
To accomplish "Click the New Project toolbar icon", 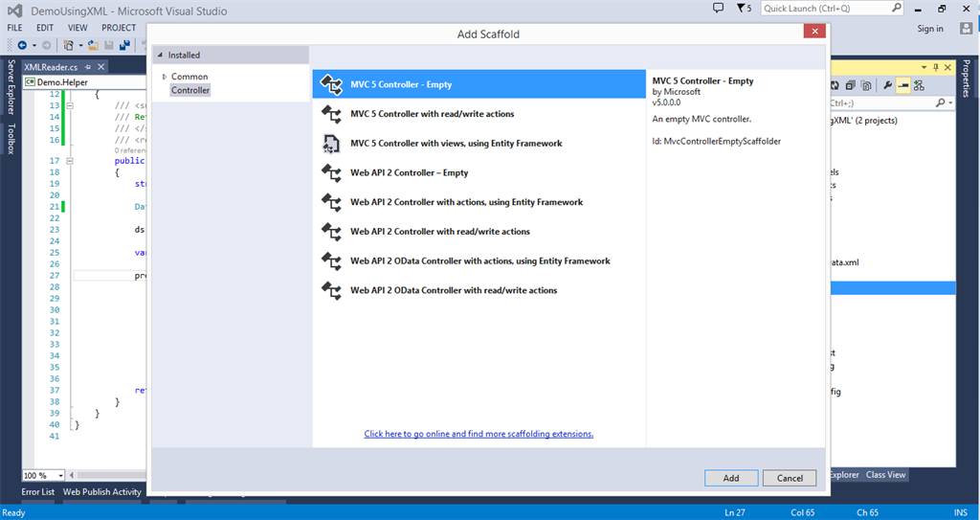I will tap(68, 45).
